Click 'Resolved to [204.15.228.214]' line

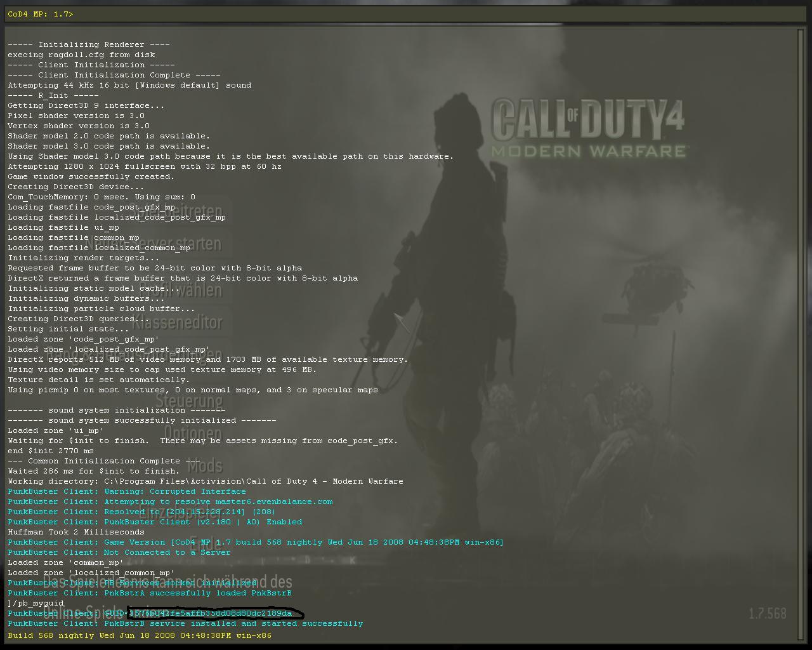142,512
